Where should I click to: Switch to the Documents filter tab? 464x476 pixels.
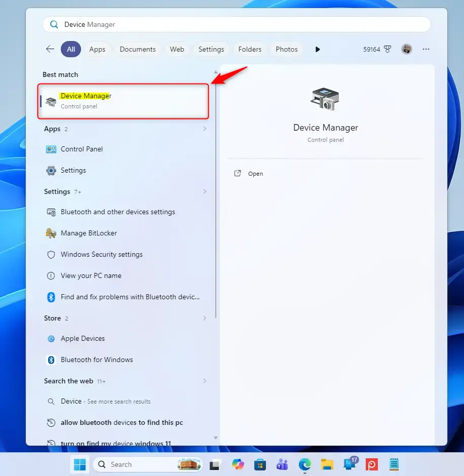[138, 49]
